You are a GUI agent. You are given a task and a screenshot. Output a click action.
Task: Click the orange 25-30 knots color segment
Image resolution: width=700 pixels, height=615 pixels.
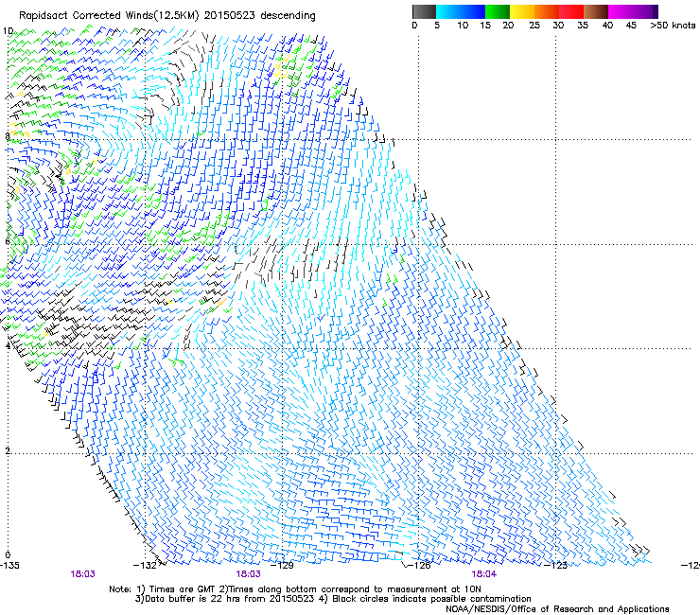(547, 11)
